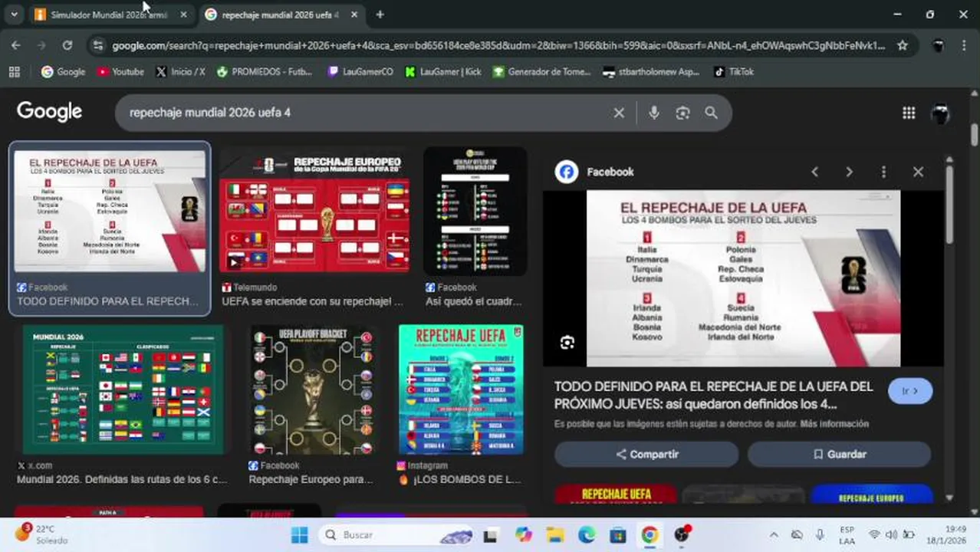Click the Ir visit button
Image resolution: width=980 pixels, height=552 pixels.
point(910,391)
